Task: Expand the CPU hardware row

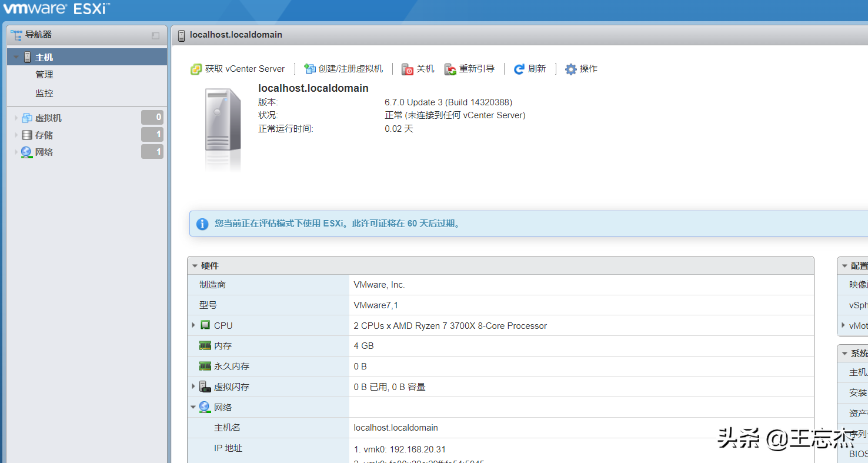Action: (193, 325)
